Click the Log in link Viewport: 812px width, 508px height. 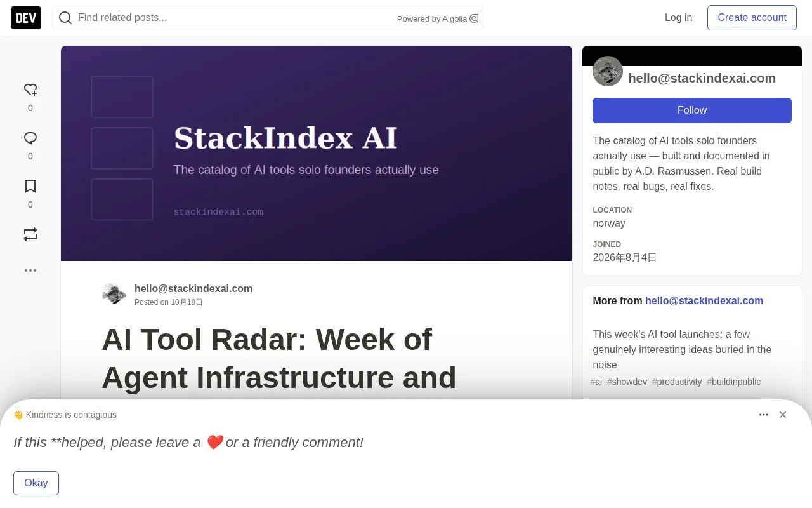click(x=678, y=18)
